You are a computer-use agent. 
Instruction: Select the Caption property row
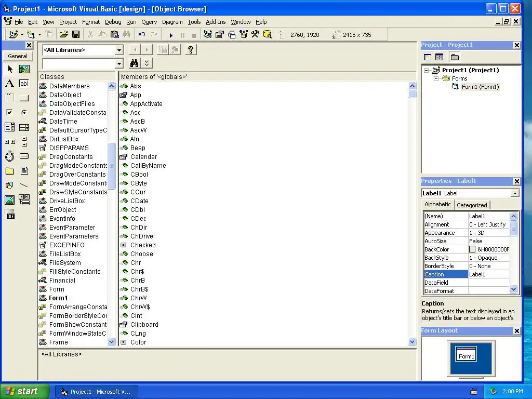pyautogui.click(x=467, y=274)
